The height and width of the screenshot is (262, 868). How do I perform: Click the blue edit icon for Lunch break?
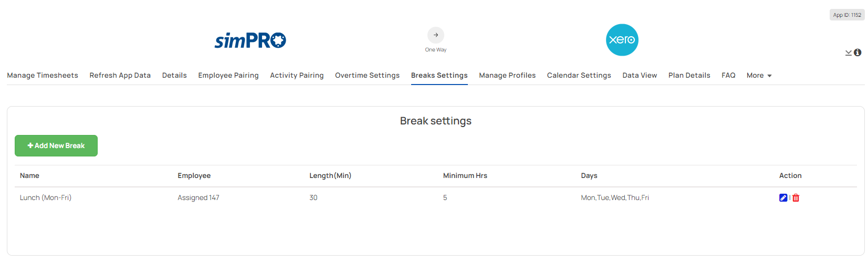tap(783, 198)
